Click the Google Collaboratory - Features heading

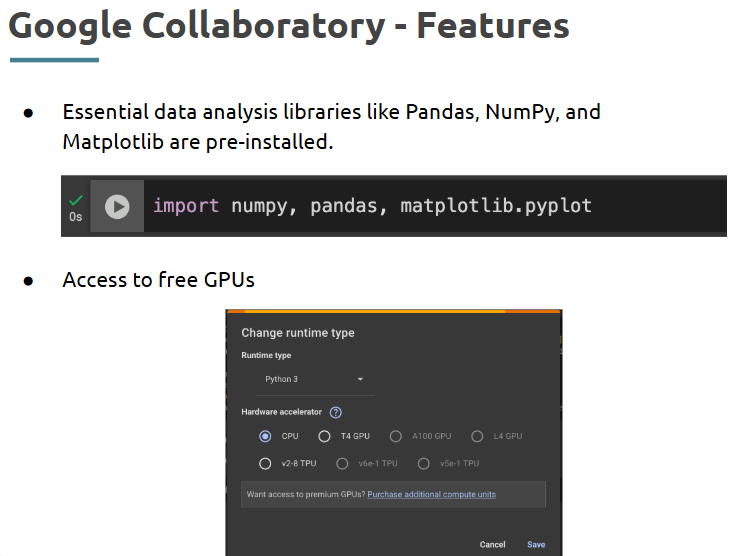(289, 26)
